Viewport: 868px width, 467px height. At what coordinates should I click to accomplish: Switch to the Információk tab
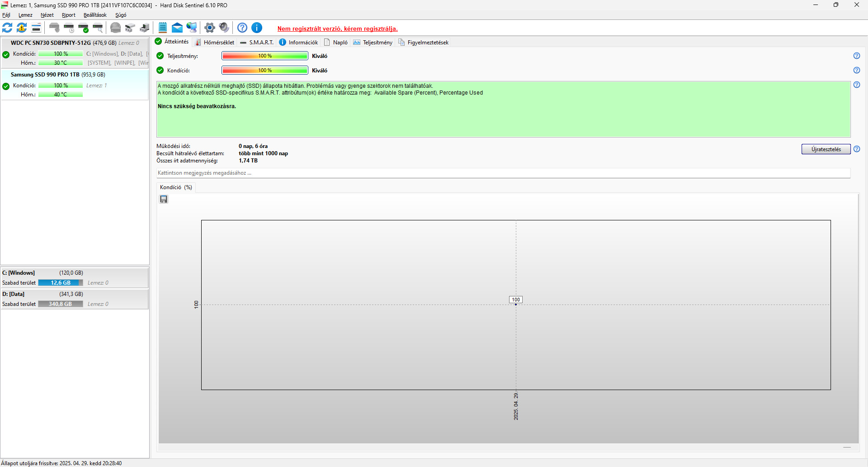(298, 42)
